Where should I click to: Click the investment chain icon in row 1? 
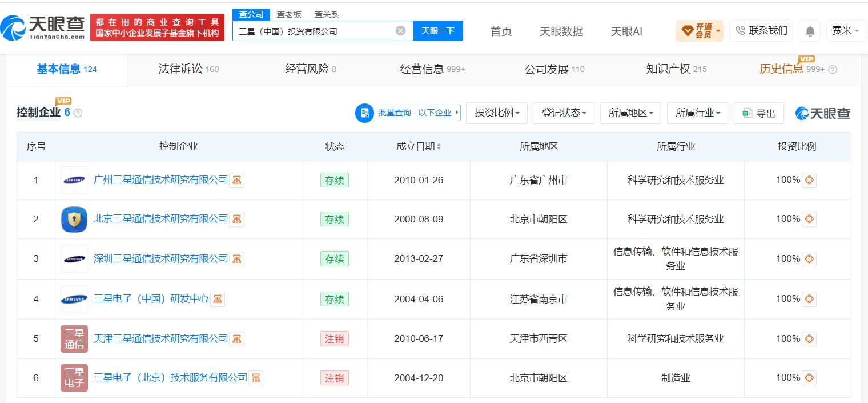coord(809,180)
